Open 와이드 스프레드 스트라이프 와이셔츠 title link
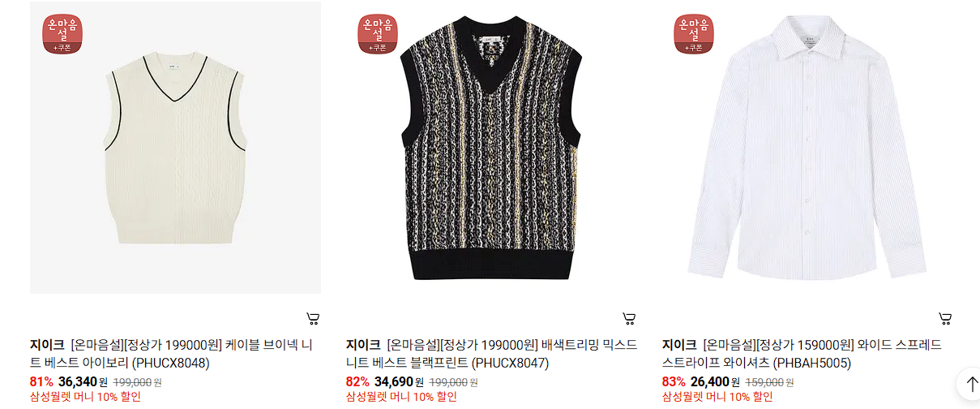Viewport: 980px width, 409px height. click(802, 354)
